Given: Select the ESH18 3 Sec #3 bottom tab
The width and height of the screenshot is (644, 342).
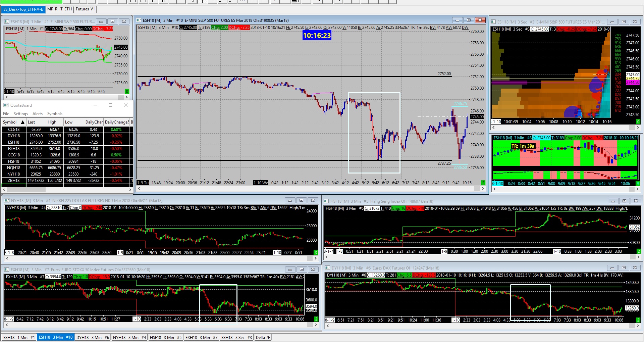Looking at the screenshot, I should click(x=236, y=337).
